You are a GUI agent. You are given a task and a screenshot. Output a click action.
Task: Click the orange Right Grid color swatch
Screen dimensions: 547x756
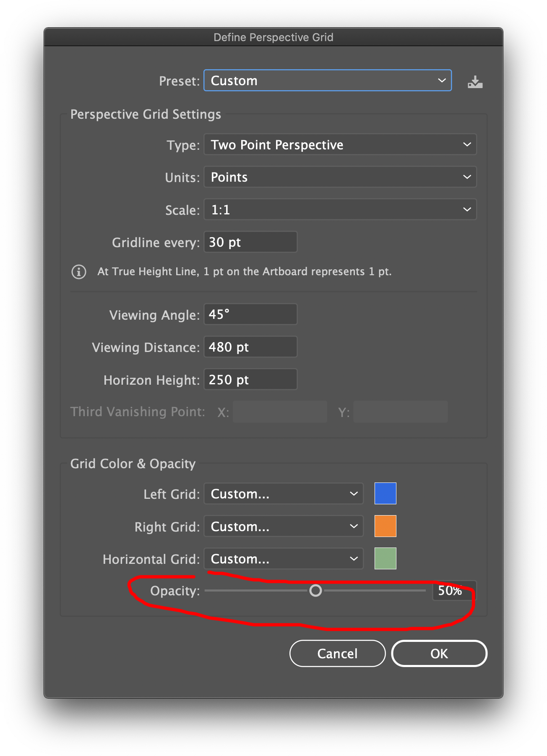click(385, 526)
